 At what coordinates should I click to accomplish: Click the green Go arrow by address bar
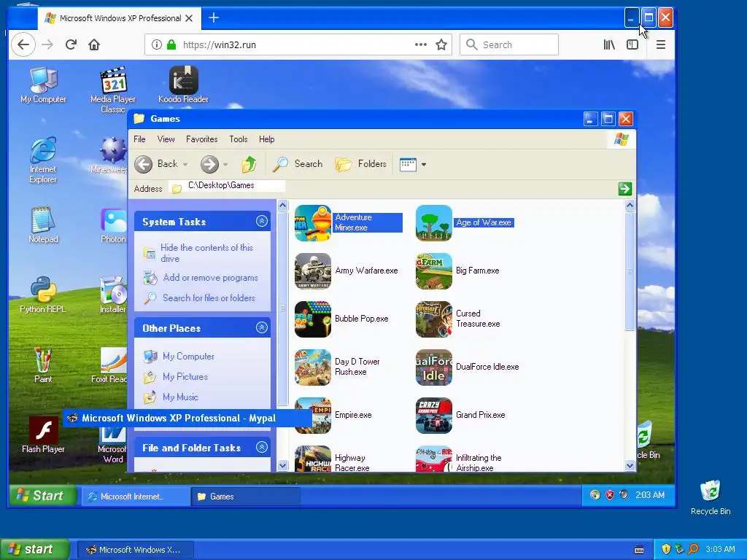click(624, 189)
